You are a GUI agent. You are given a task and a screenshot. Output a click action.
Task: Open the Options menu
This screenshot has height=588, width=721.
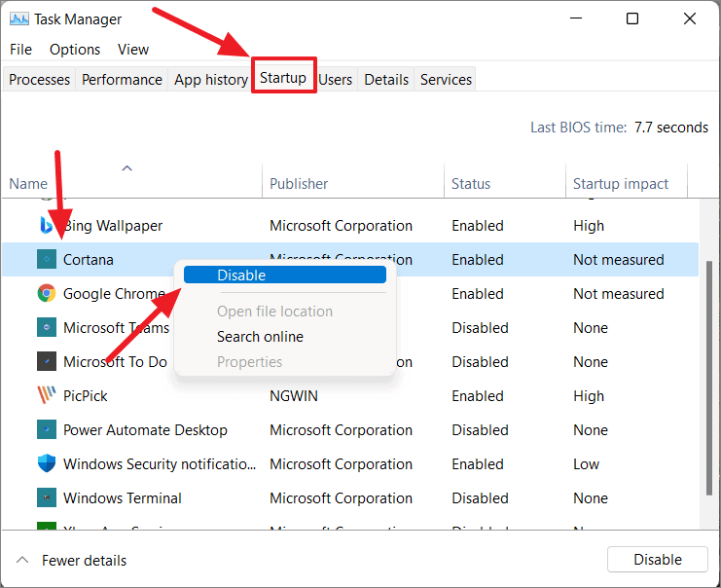(x=75, y=50)
